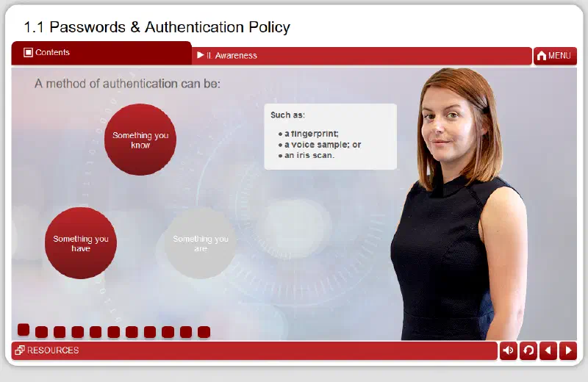Click the 'an iris scan.' bullet

coord(309,155)
